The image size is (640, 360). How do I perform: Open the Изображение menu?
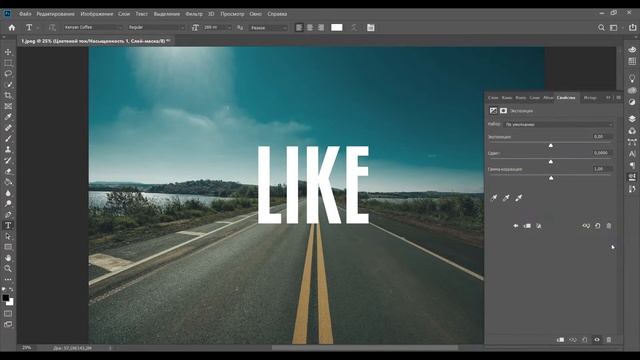(x=97, y=14)
